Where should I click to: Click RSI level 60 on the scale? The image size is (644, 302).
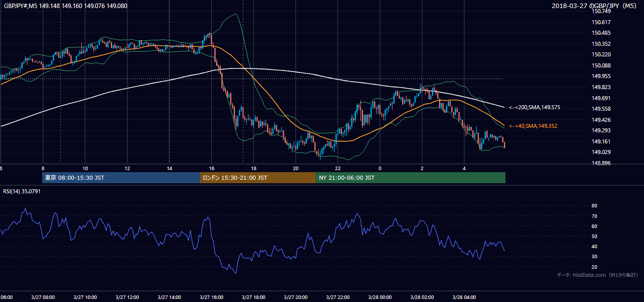pos(594,226)
